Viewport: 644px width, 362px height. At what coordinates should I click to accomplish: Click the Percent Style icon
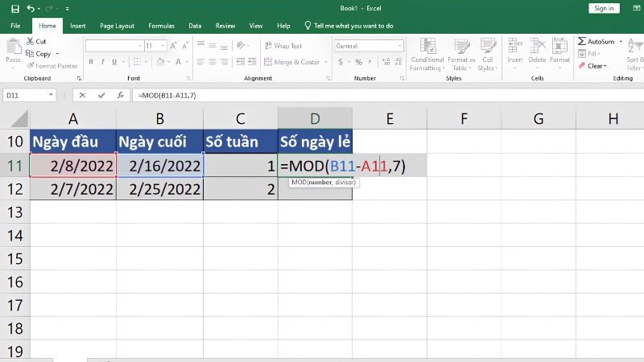(x=358, y=62)
